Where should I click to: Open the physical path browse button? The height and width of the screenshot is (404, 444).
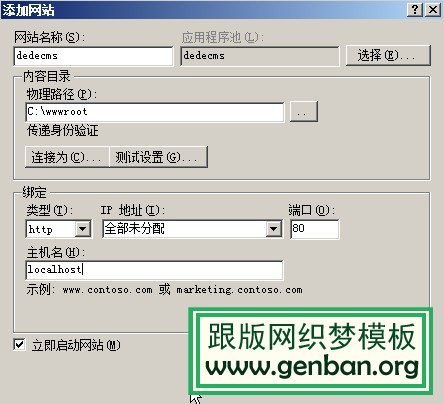[304, 112]
